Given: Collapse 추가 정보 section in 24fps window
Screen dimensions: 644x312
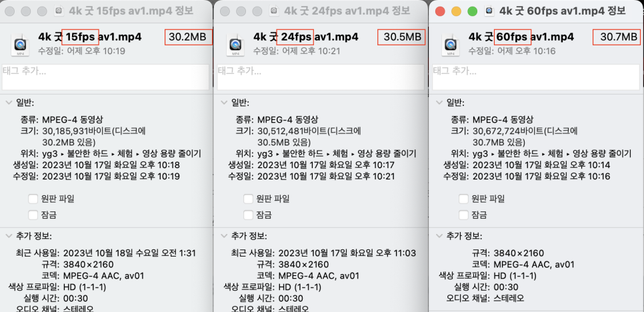Looking at the screenshot, I should pyautogui.click(x=224, y=236).
